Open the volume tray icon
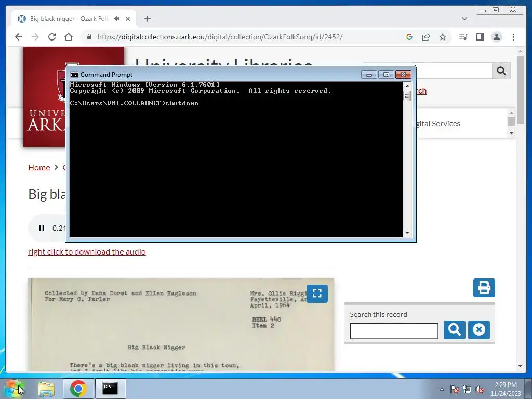 coord(480,389)
